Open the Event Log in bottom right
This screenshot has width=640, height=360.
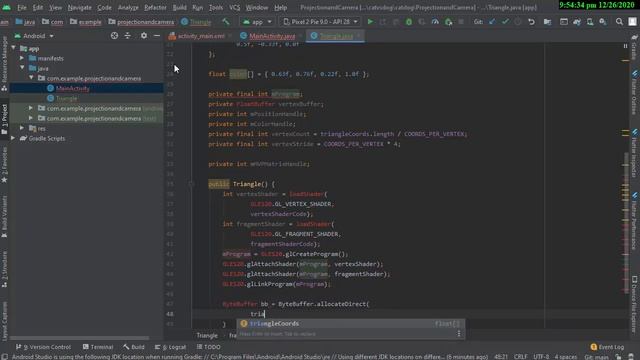click(x=607, y=347)
